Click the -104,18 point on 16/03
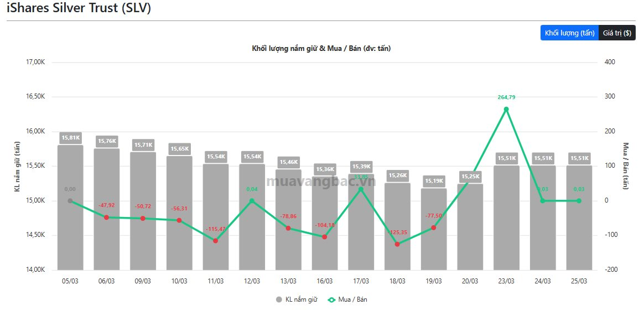 click(x=324, y=237)
